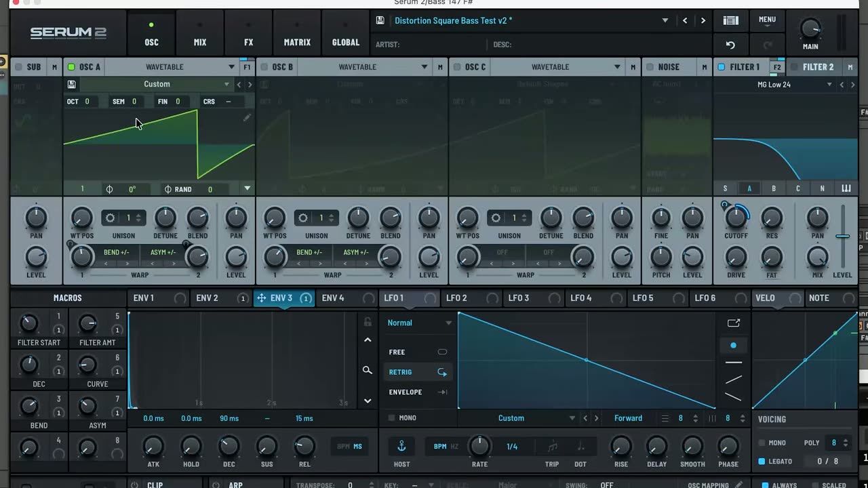Select the FREE LFO mode
The height and width of the screenshot is (488, 868).
coord(417,352)
